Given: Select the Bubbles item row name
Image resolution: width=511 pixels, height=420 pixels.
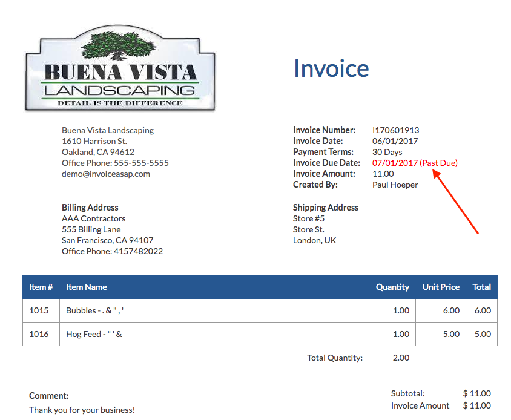Looking at the screenshot, I should pyautogui.click(x=96, y=310).
